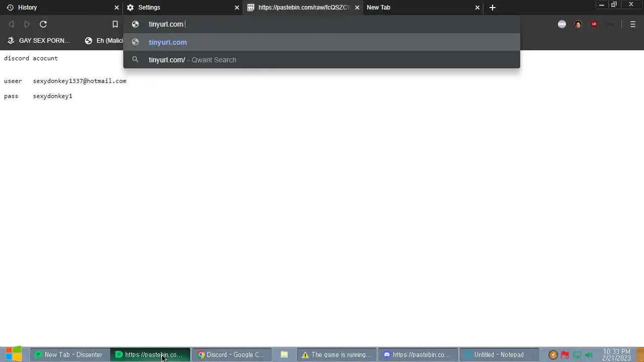Close the New Tab tab

[x=477, y=8]
